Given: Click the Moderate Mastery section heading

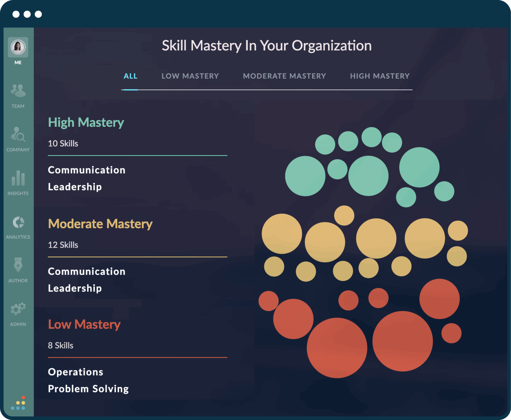Looking at the screenshot, I should click(100, 224).
